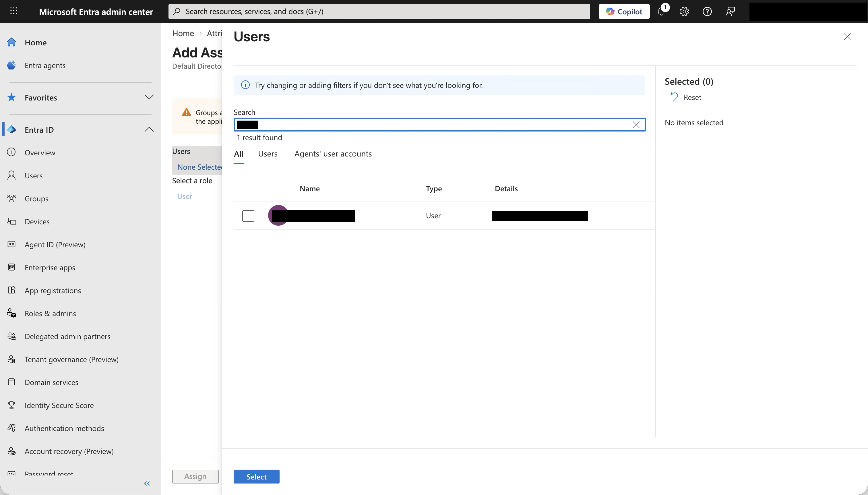The width and height of the screenshot is (868, 495).
Task: Click the Devices icon
Action: [x=11, y=221]
